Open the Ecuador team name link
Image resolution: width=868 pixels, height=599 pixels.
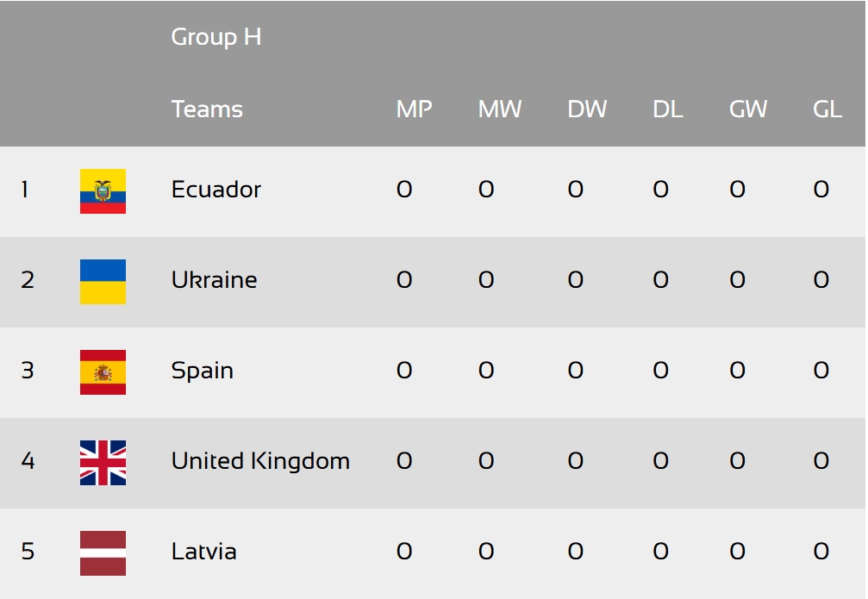coord(215,190)
